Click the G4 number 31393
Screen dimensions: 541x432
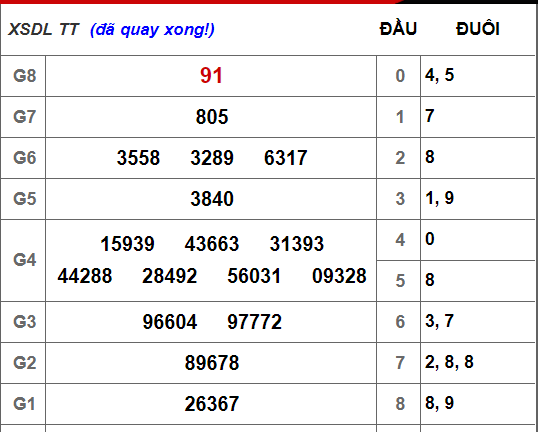(297, 244)
